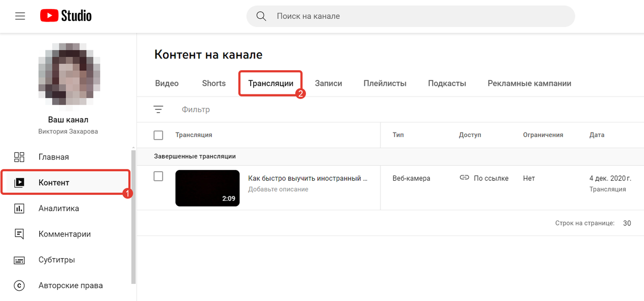Click the filter lines icon
This screenshot has width=644, height=301.
tap(158, 109)
